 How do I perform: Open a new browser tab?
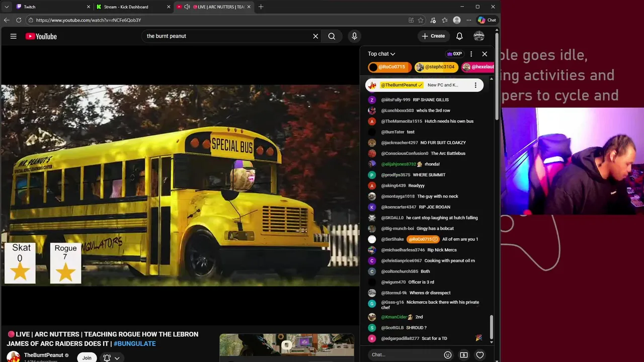(261, 7)
